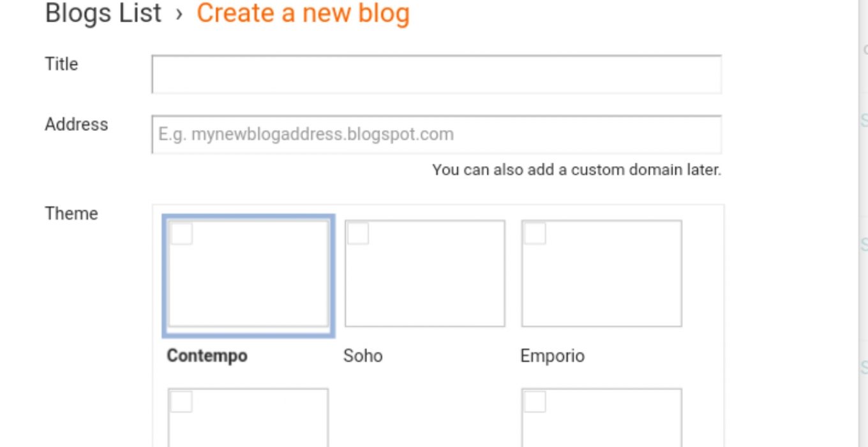Select the theme thumbnail below Contempo
This screenshot has height=447, width=868.
click(248, 418)
